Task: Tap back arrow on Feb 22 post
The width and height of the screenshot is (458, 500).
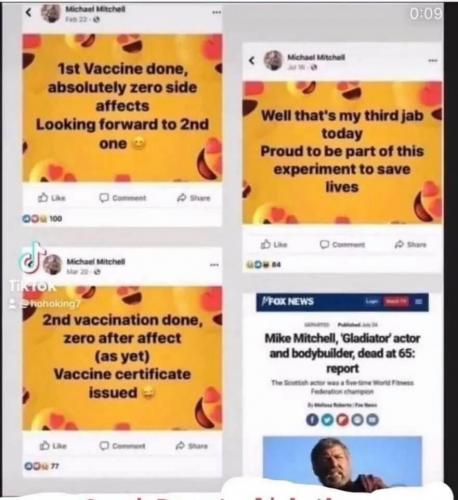Action: [x=29, y=13]
